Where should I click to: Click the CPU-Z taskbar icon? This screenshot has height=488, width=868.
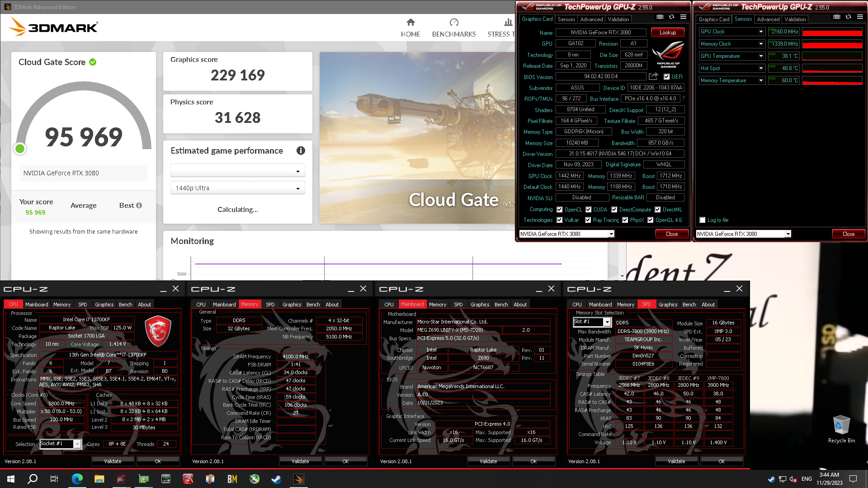point(121,479)
